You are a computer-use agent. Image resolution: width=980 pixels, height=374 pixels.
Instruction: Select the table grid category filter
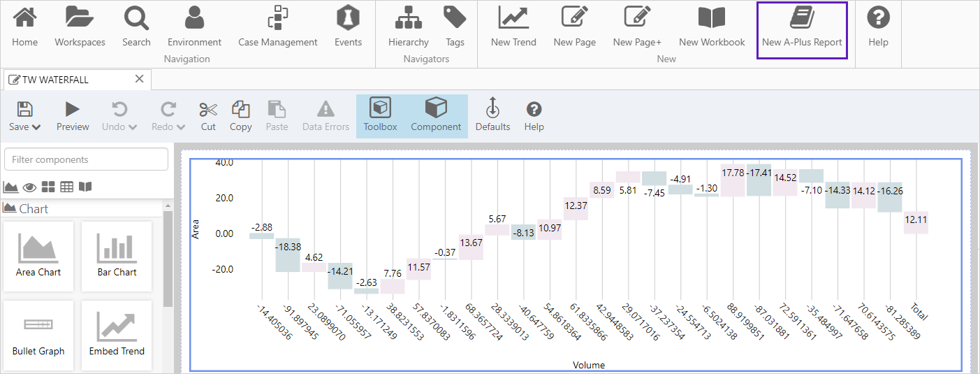pyautogui.click(x=66, y=187)
